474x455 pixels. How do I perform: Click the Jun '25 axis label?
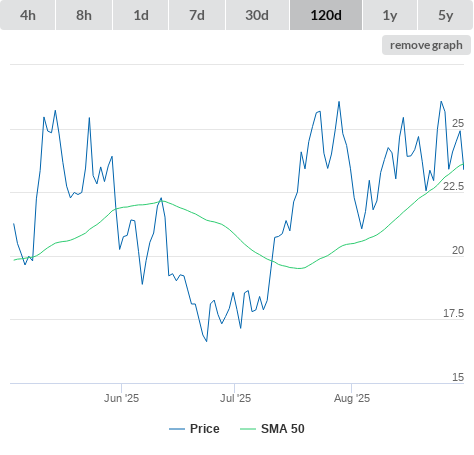121,398
